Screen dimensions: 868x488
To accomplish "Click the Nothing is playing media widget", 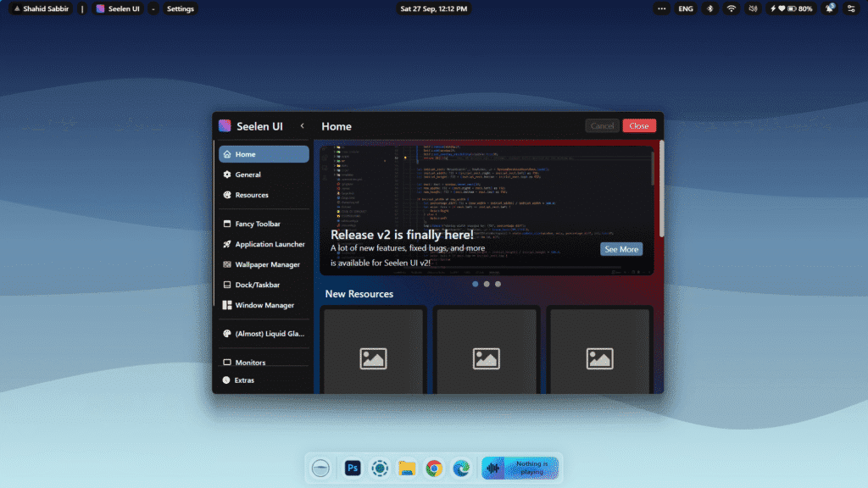I will pyautogui.click(x=520, y=468).
